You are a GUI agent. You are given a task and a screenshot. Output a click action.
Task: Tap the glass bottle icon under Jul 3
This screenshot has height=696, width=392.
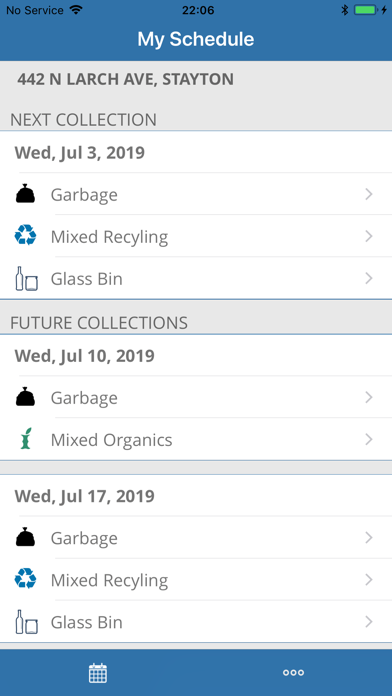pos(26,278)
